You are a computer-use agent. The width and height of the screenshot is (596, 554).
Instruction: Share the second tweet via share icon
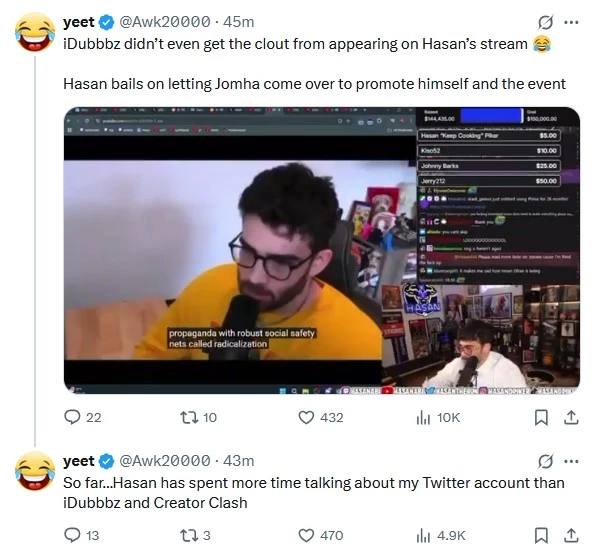coord(571,535)
